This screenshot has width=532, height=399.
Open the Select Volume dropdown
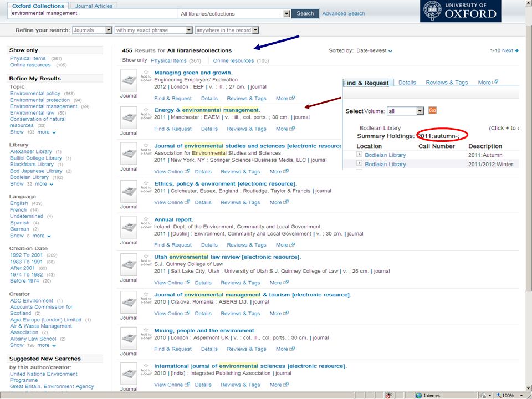420,111
